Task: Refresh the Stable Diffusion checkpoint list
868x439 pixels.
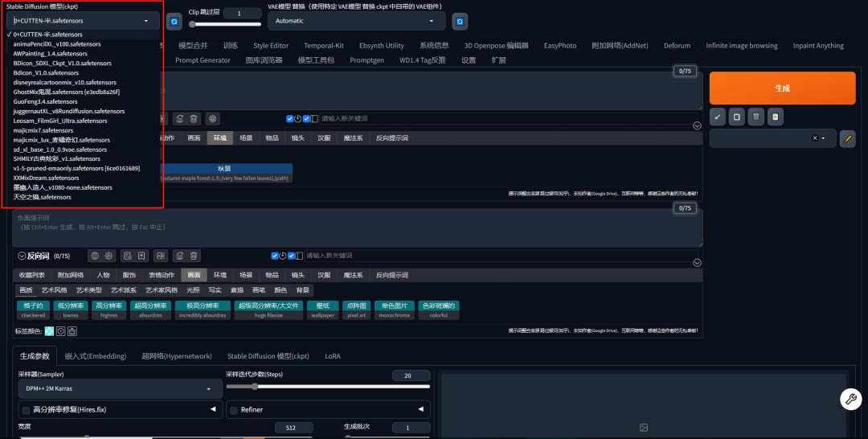Action: click(x=174, y=21)
